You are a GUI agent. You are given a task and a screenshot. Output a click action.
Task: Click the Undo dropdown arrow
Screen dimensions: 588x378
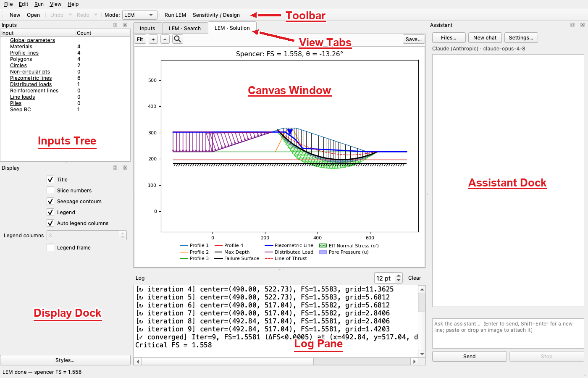point(70,15)
